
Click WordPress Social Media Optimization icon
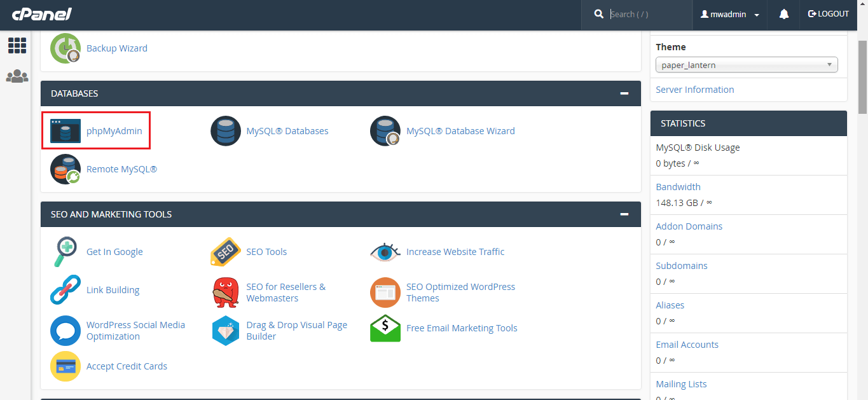(65, 331)
